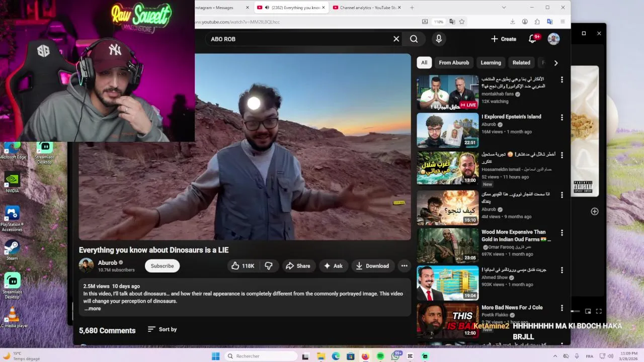The width and height of the screenshot is (644, 362).
Task: Open YouTube notifications bell
Action: click(x=533, y=39)
